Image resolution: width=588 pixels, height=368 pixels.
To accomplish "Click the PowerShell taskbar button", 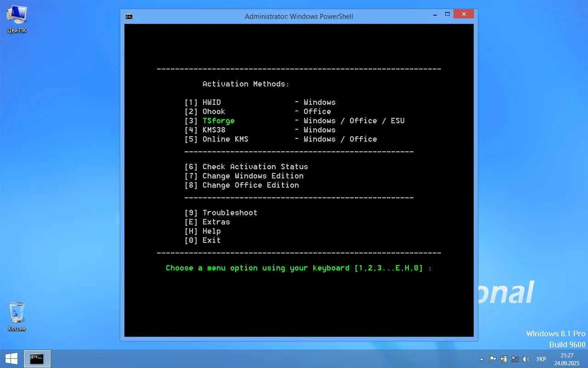I will [x=37, y=359].
